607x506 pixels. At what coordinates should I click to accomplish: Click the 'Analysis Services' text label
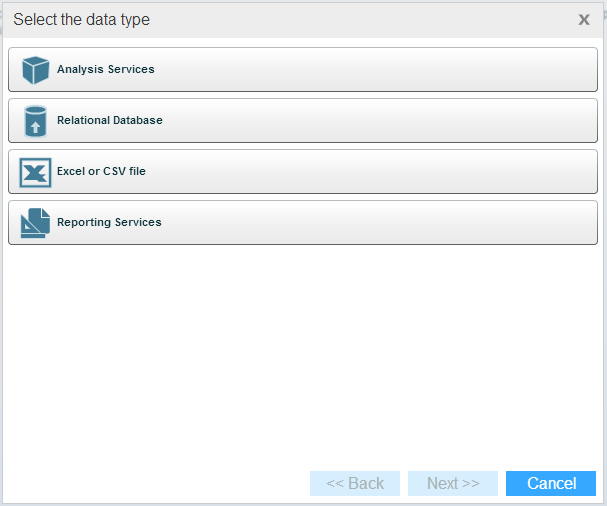click(x=105, y=70)
